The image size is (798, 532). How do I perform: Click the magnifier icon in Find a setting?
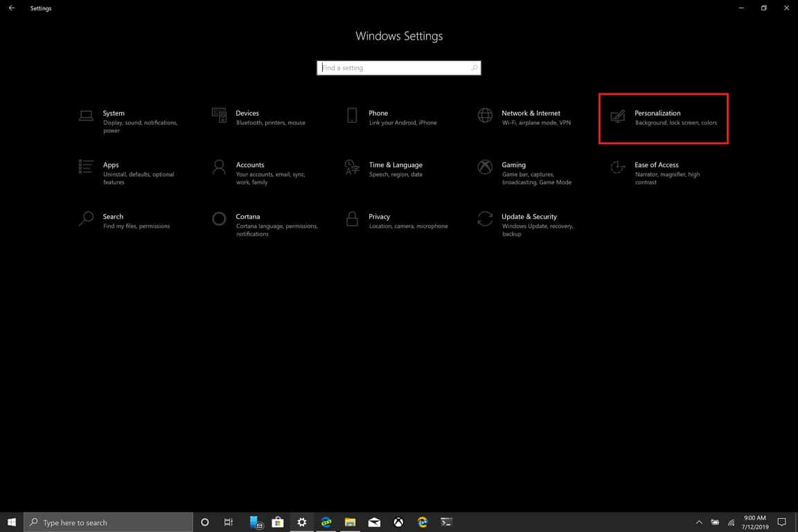pos(474,68)
